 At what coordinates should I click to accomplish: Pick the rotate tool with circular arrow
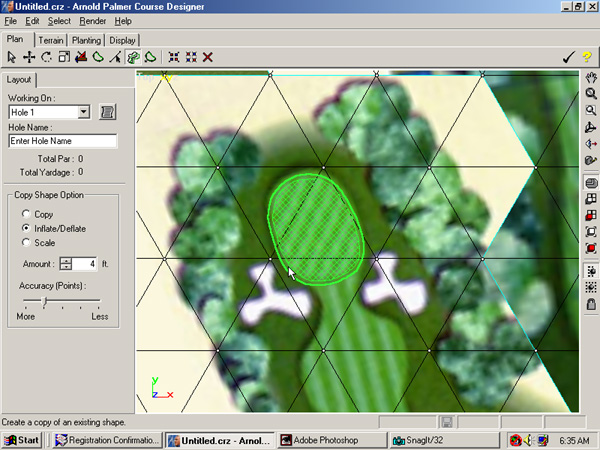(47, 57)
